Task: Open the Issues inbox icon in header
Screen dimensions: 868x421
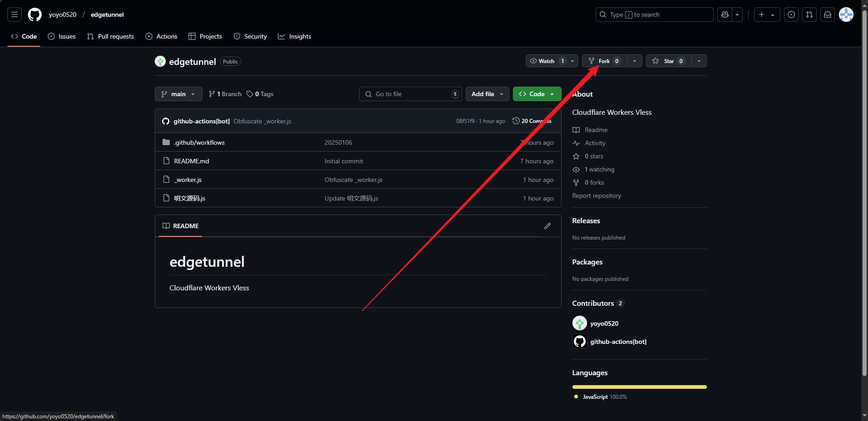Action: (791, 15)
